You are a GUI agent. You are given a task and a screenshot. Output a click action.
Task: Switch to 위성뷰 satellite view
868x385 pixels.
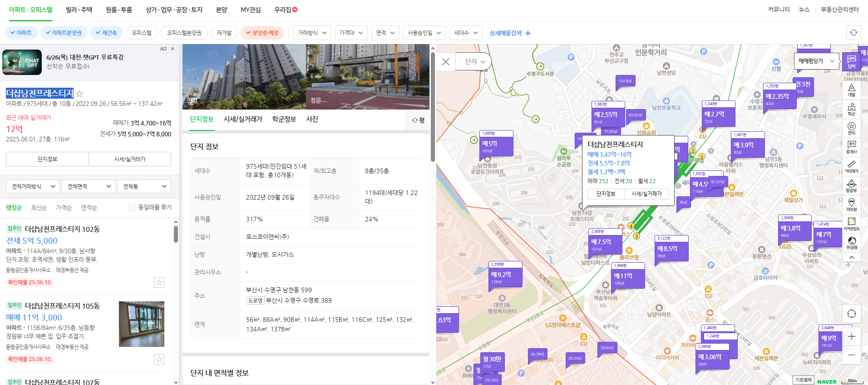852,243
